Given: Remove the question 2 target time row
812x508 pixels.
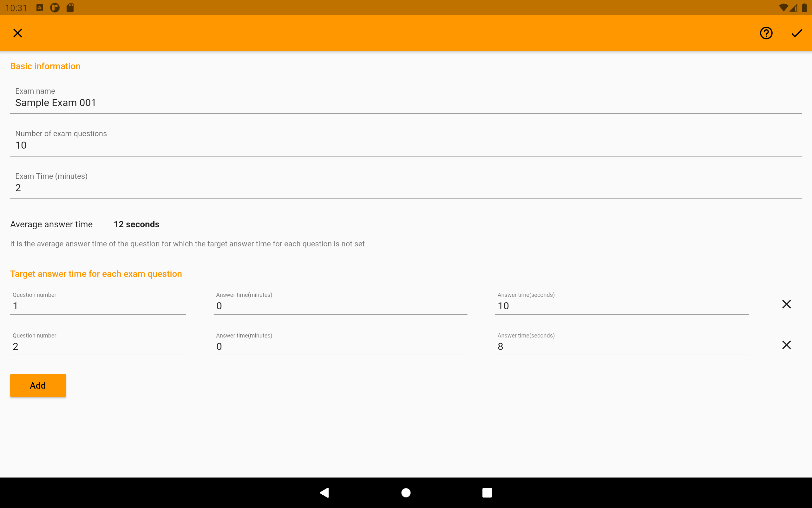Looking at the screenshot, I should [786, 345].
